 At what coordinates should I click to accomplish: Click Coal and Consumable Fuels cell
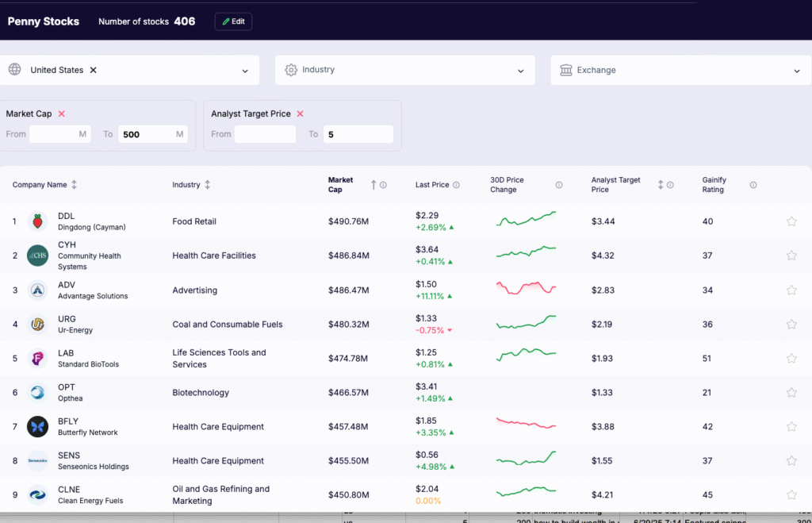click(228, 325)
